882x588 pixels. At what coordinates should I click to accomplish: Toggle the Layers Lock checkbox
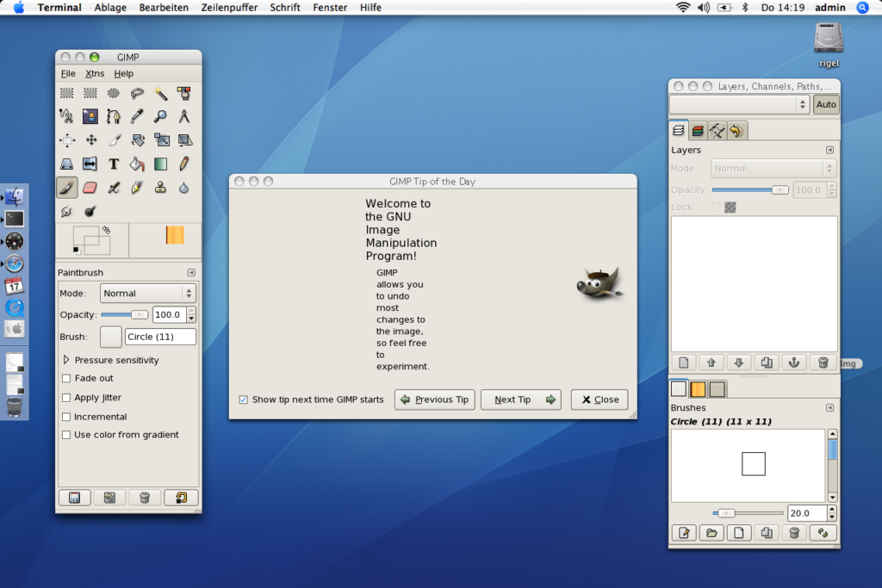click(716, 207)
